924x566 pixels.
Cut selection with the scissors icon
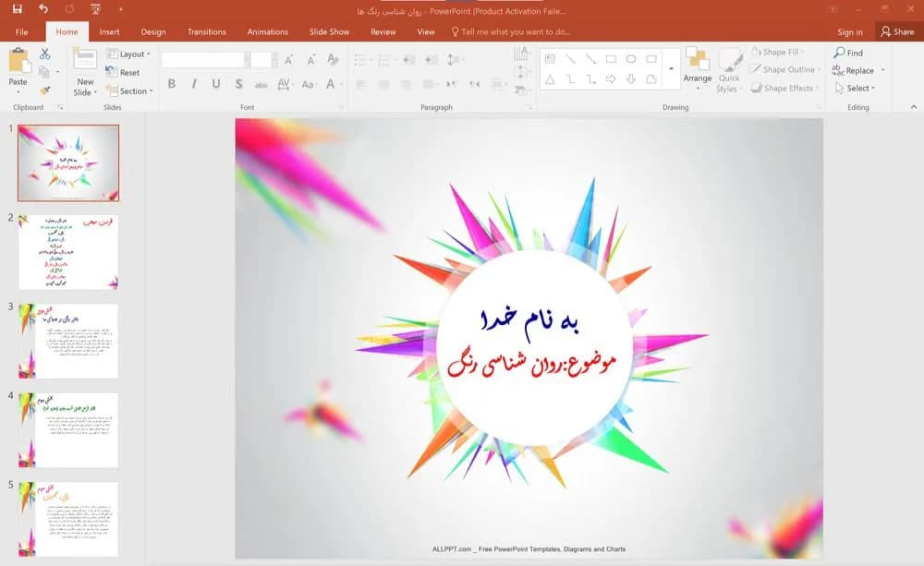pos(44,54)
